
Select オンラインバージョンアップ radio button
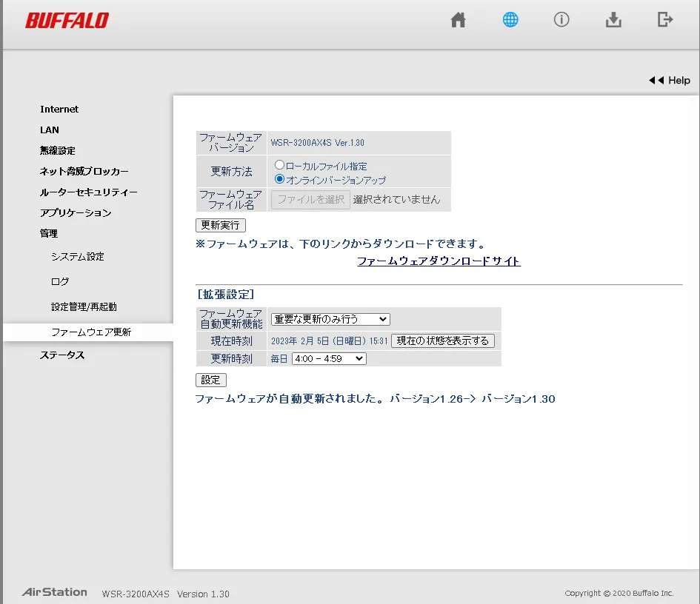tap(279, 179)
